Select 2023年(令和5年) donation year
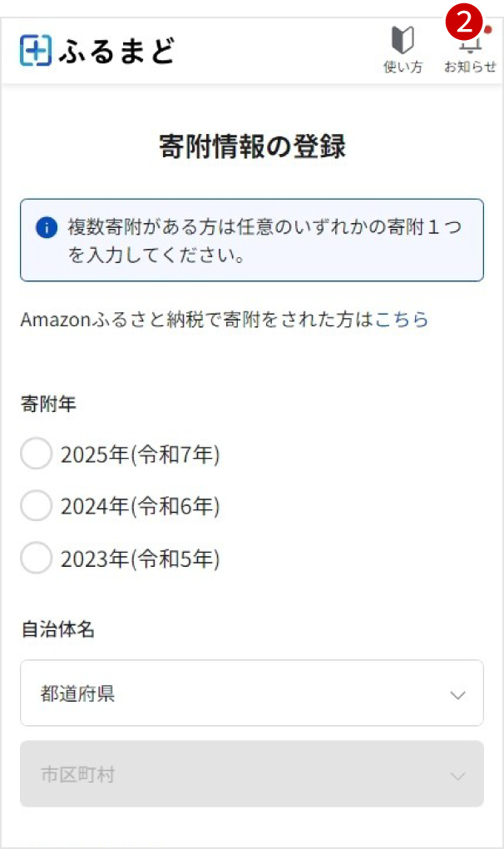This screenshot has height=849, width=504. click(x=37, y=558)
